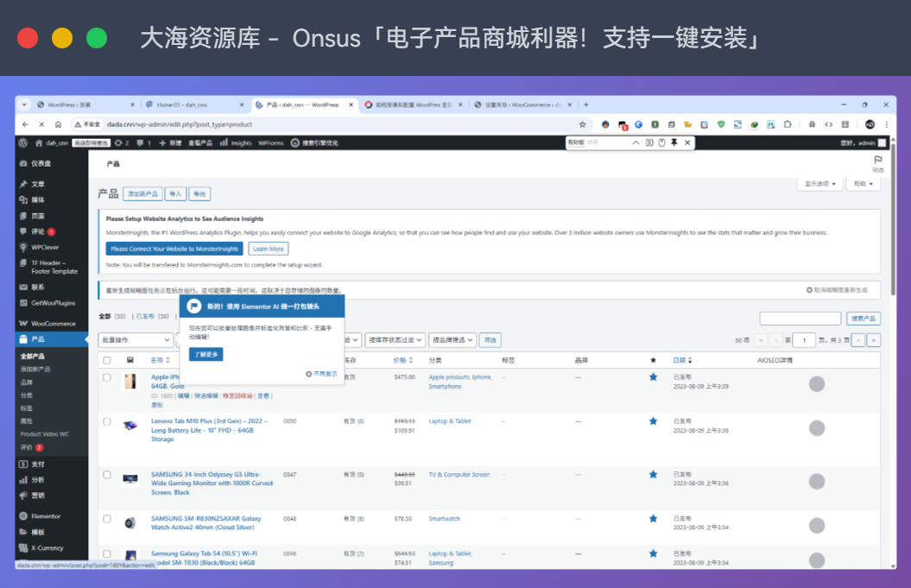The height and width of the screenshot is (588, 911).
Task: Click the product search input field
Action: click(x=800, y=319)
